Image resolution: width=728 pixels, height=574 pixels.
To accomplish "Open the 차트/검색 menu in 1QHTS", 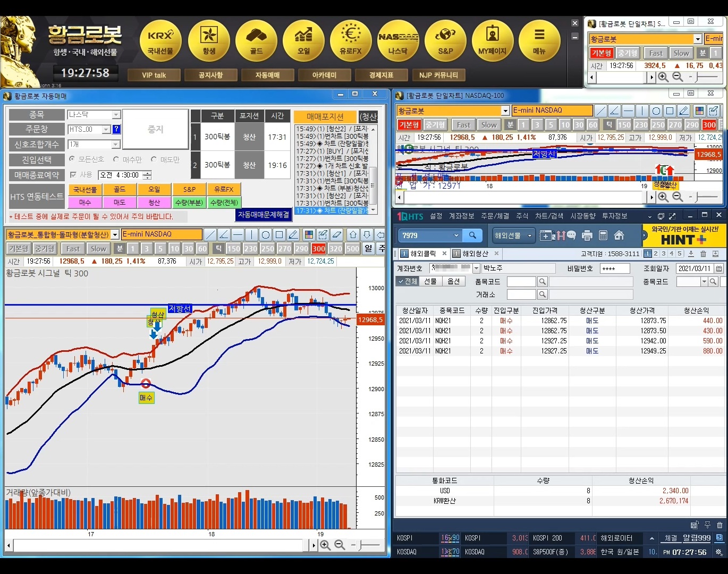I will pyautogui.click(x=549, y=216).
